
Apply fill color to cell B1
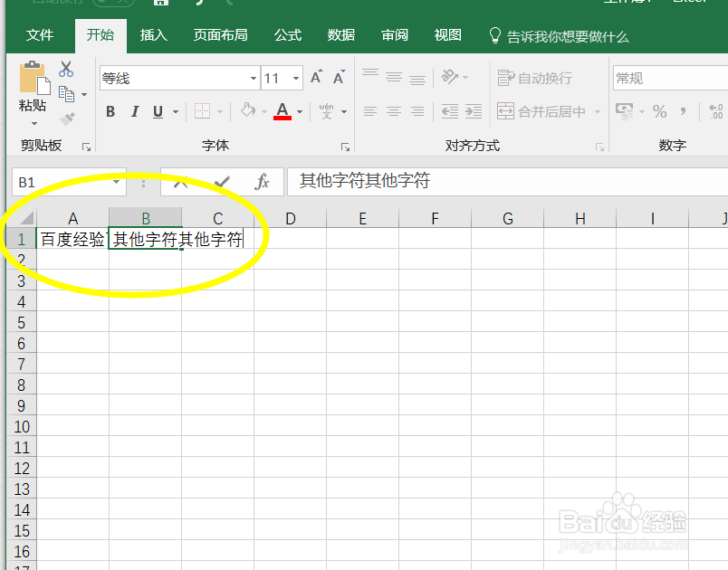click(x=250, y=111)
